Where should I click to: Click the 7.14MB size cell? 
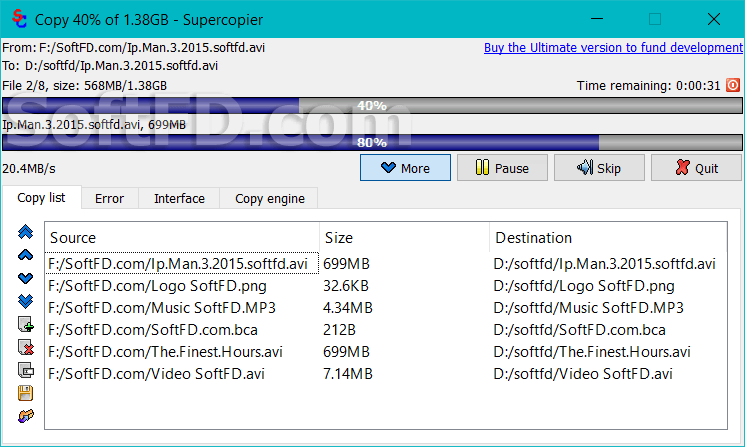point(348,374)
